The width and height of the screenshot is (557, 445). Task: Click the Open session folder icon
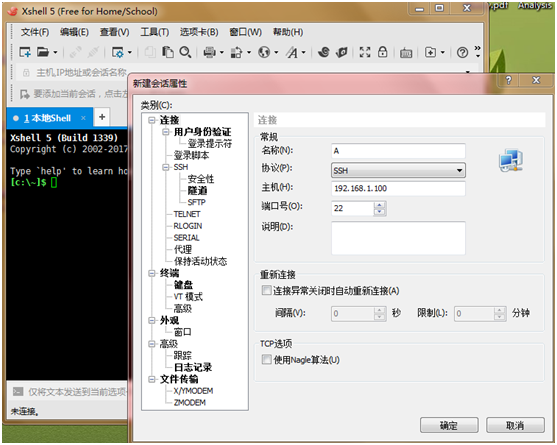pyautogui.click(x=43, y=53)
